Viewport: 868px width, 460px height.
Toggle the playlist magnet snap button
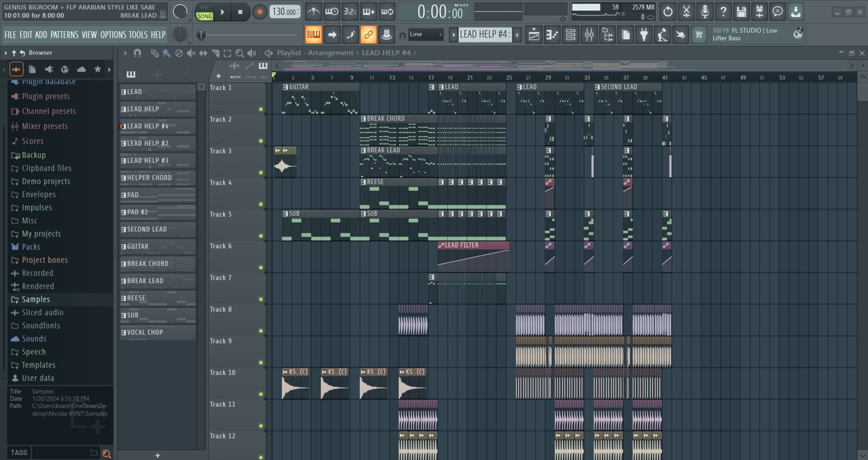137,53
